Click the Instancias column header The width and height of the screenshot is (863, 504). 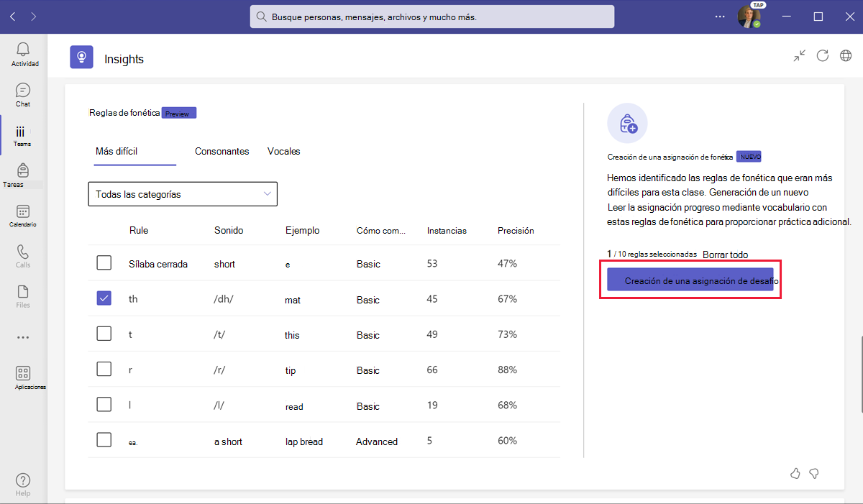pos(447,231)
